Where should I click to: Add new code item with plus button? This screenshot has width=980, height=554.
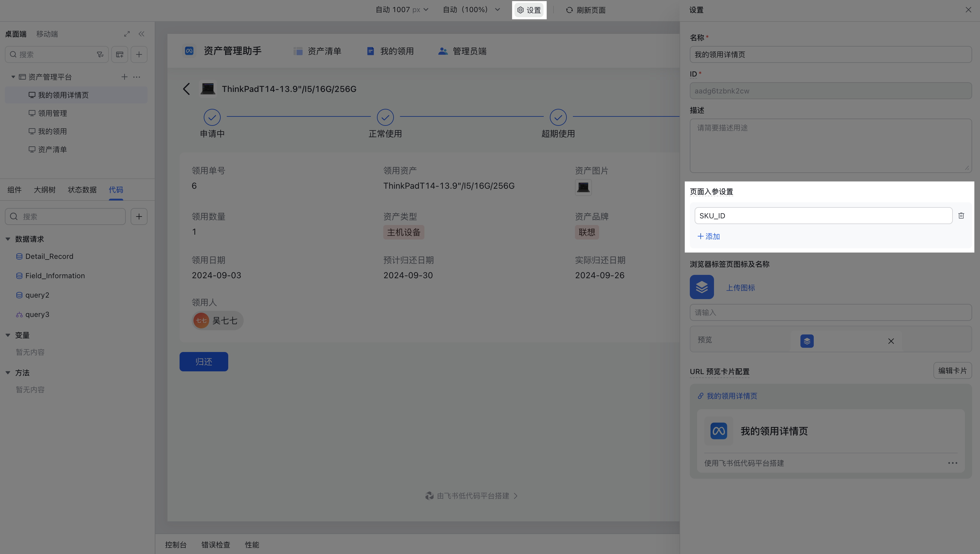pyautogui.click(x=139, y=217)
